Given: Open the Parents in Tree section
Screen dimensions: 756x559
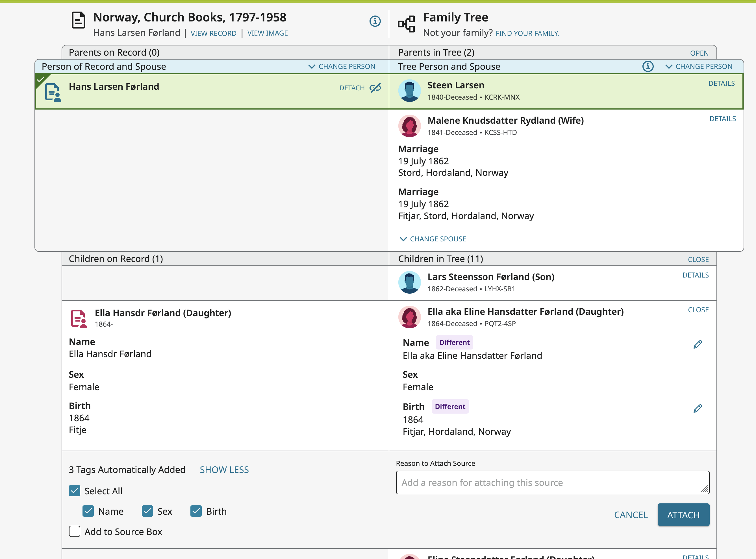Looking at the screenshot, I should coord(699,53).
